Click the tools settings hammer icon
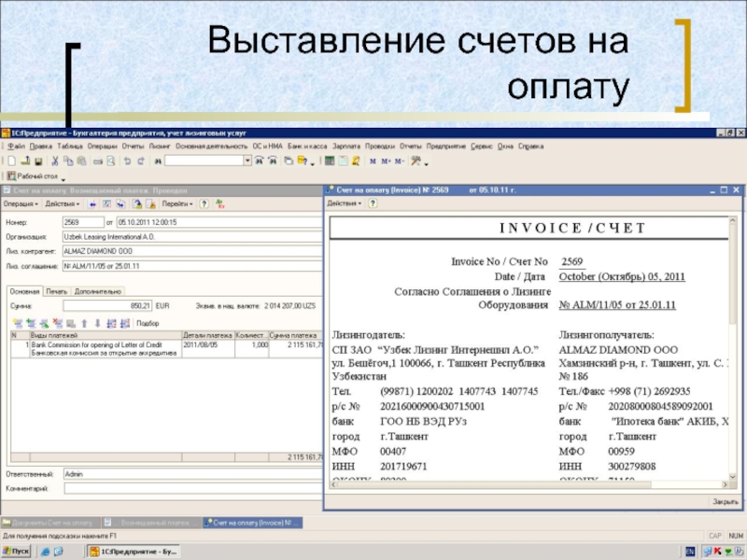747x560 pixels. (416, 161)
